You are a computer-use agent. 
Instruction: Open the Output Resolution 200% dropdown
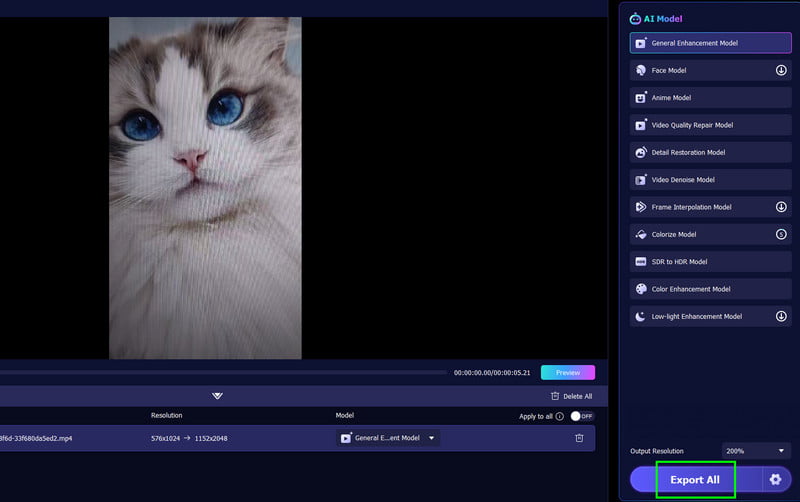(x=755, y=451)
